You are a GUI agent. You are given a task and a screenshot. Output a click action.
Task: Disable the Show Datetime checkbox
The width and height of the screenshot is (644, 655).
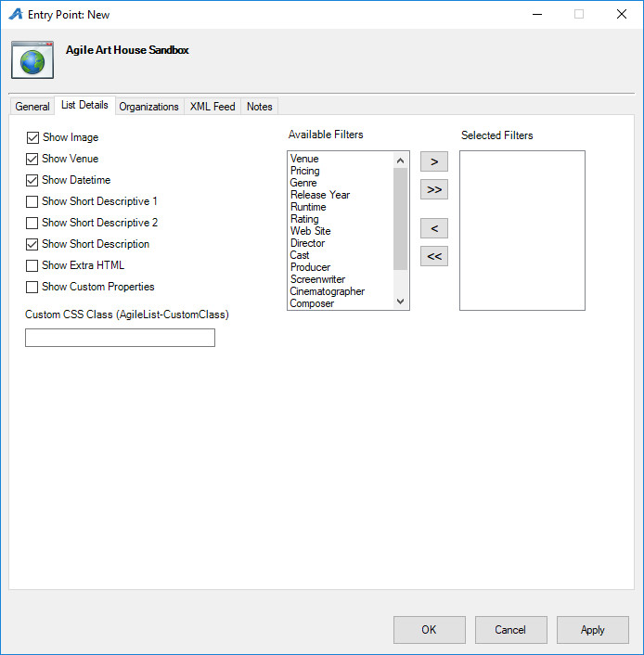pos(32,180)
